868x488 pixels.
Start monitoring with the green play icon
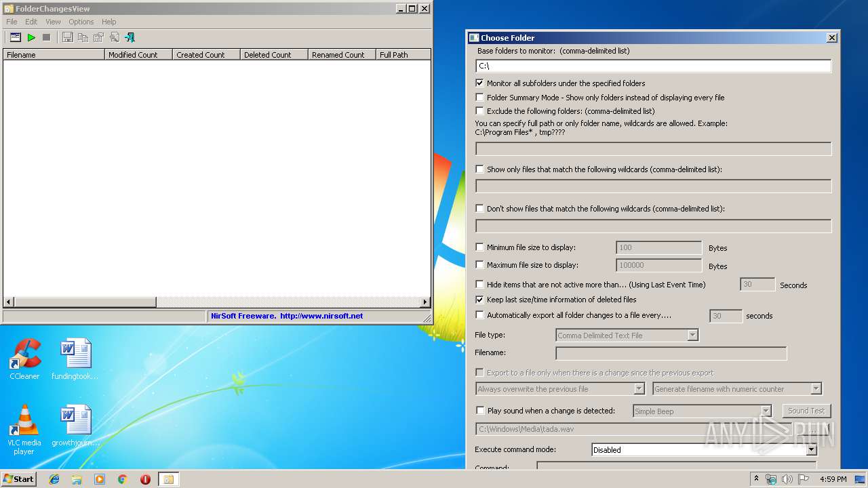coord(31,37)
